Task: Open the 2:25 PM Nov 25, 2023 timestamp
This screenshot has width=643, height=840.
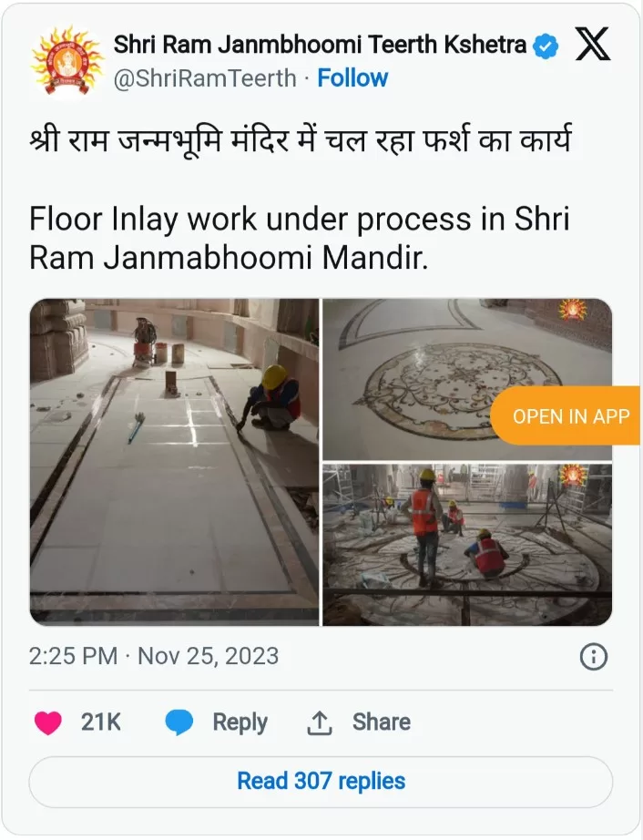Action: coord(154,656)
